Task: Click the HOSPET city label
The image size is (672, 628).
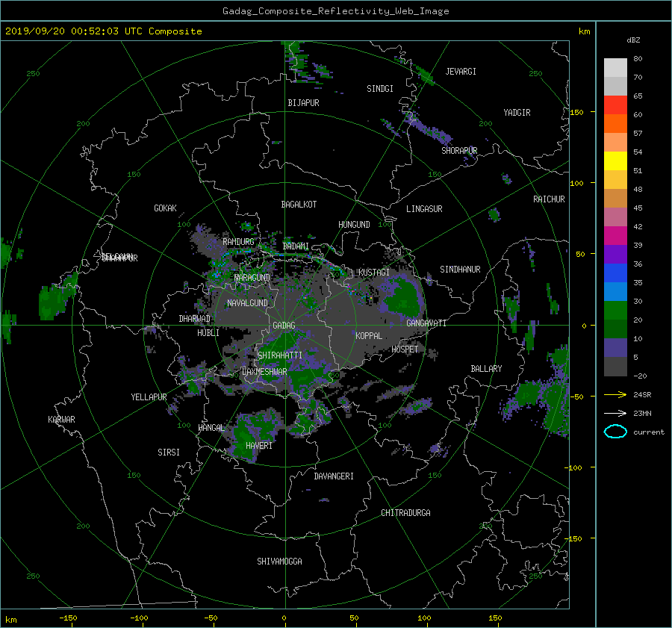Action: [x=405, y=349]
